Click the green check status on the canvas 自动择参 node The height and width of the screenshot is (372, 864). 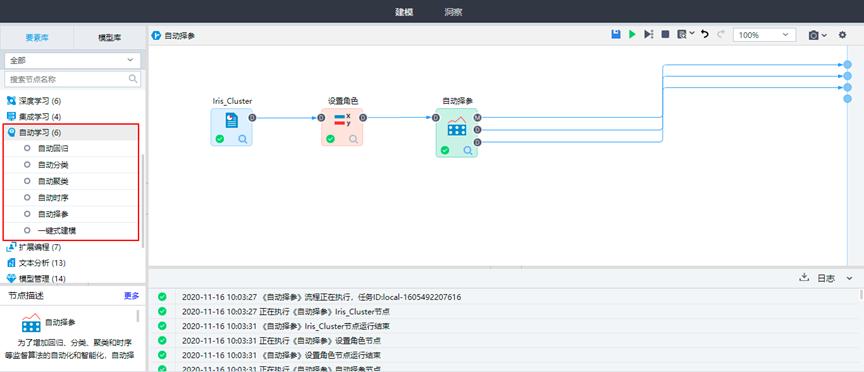tap(445, 150)
